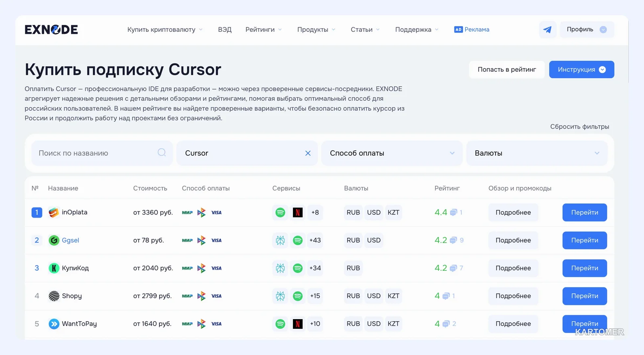Click the Visa icon in Shopy row
644x355 pixels.
pos(217,296)
